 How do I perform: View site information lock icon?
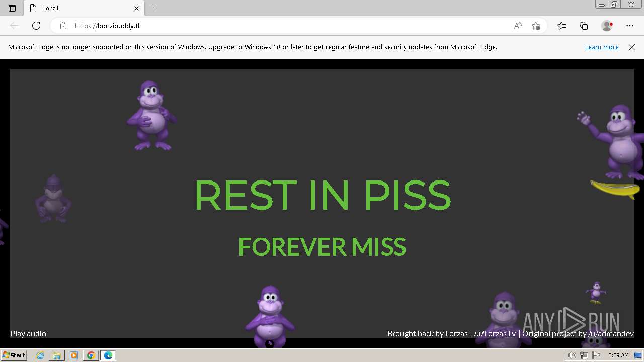pyautogui.click(x=63, y=26)
